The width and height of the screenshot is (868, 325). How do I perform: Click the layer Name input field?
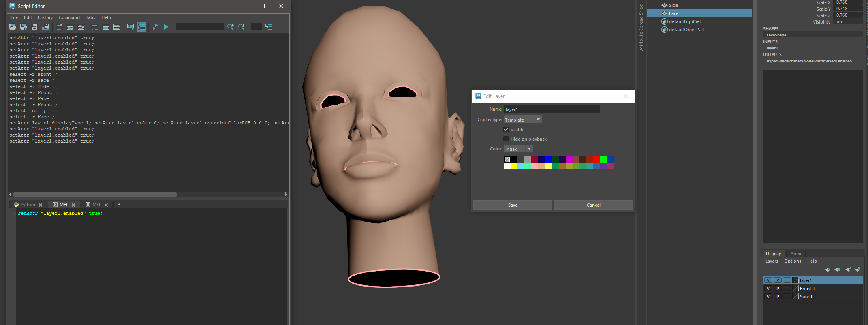point(552,109)
